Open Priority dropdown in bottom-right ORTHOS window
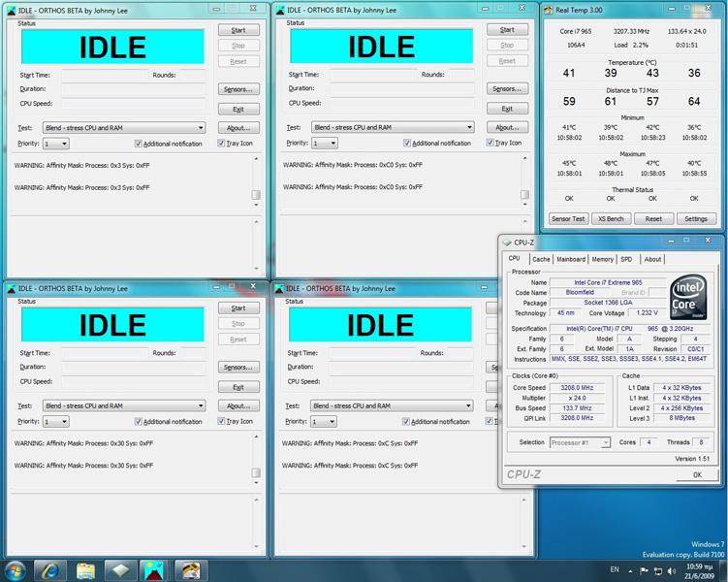The image size is (728, 582). (x=324, y=422)
